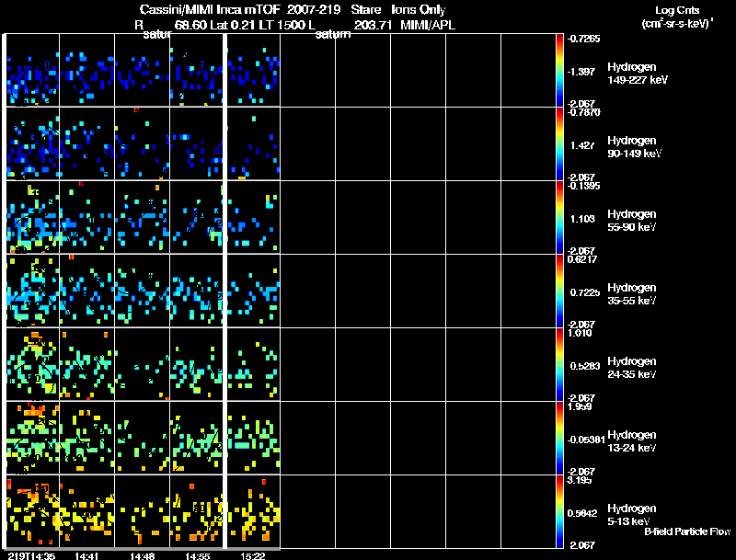Click the 14:41 time label
Viewport: 736px width, 560px height.
(x=86, y=555)
